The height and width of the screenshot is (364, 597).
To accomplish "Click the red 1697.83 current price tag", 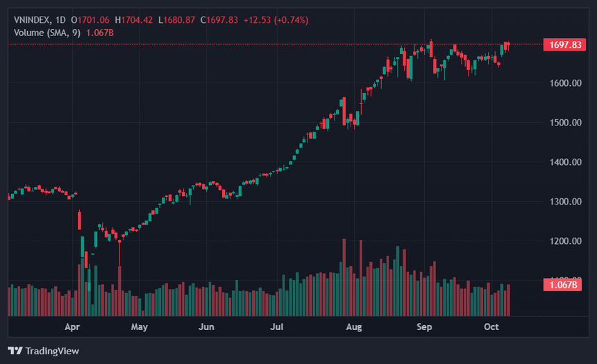I will coord(564,44).
